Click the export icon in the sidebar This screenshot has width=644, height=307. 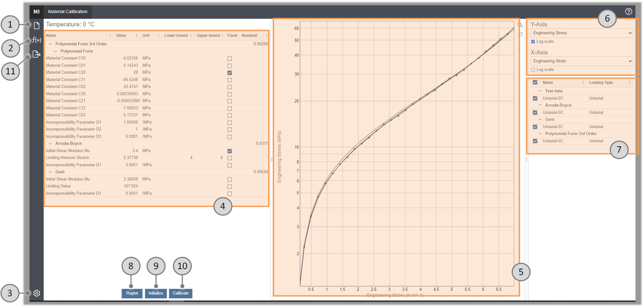tap(37, 54)
